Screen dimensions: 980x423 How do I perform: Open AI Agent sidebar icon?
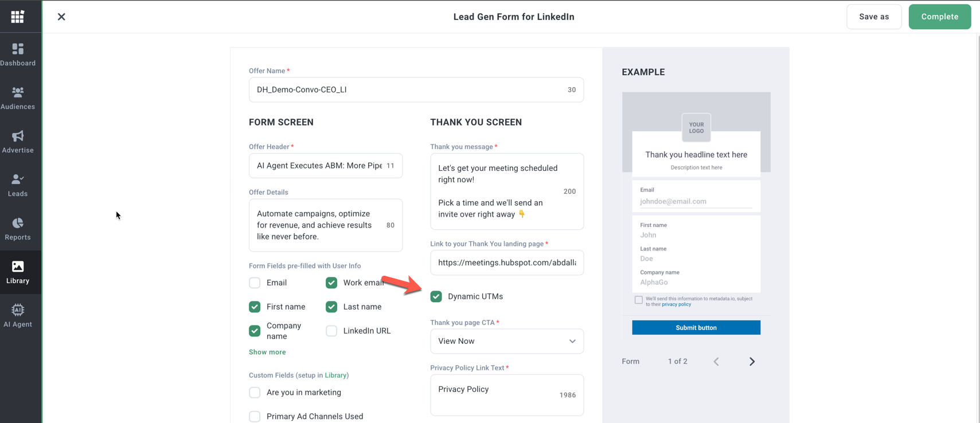tap(18, 316)
